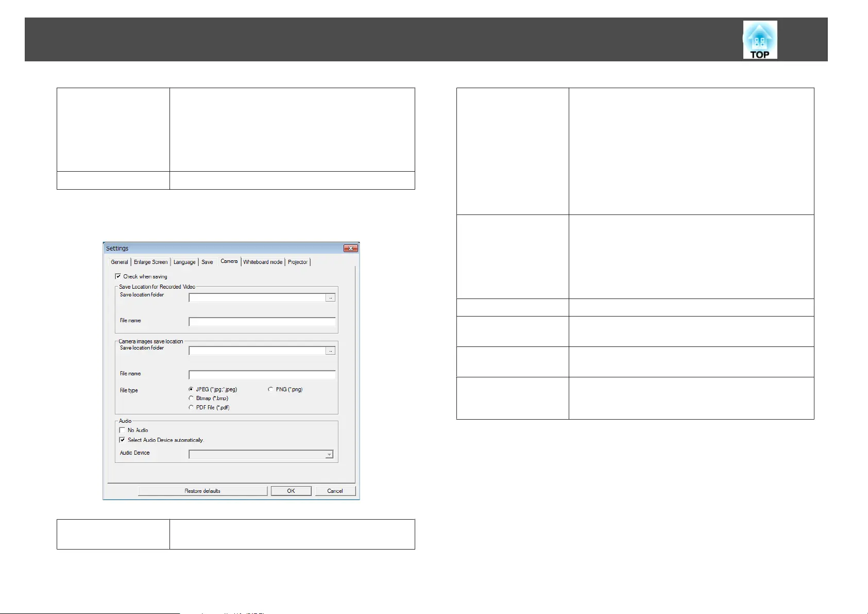
Task: Close the Settings dialog
Action: point(350,248)
